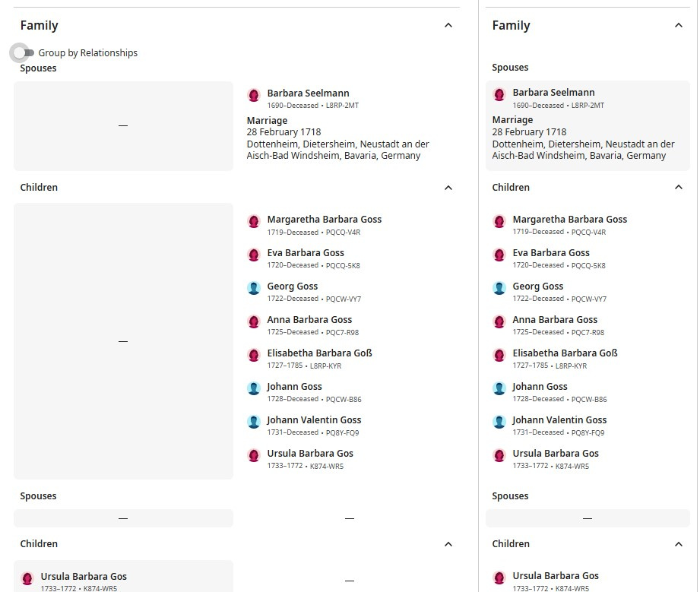Click Georg Goss male avatar, left panel
Viewport: 700px width, 592px height.
tap(254, 289)
